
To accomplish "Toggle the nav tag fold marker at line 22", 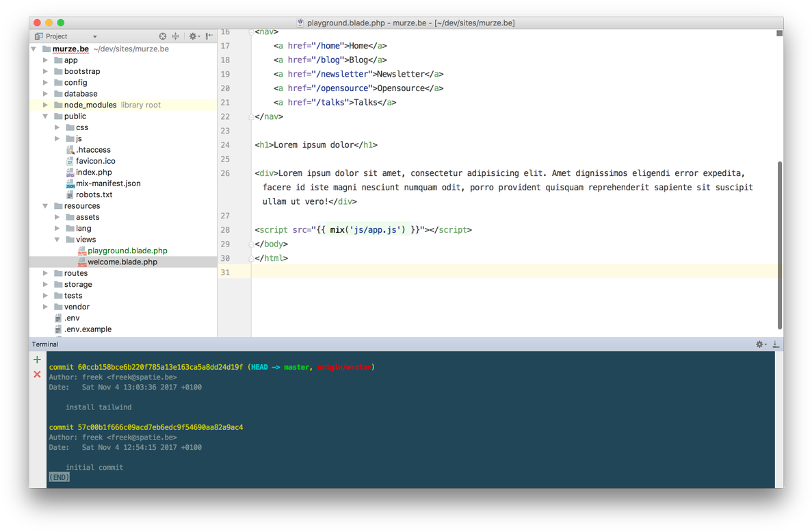I will 252,117.
